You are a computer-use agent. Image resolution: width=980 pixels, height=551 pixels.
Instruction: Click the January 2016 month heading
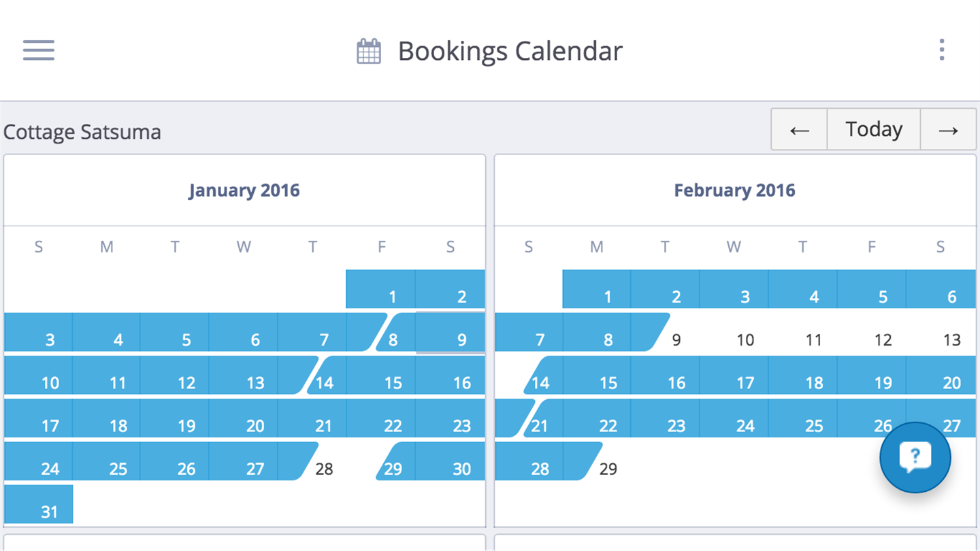(x=244, y=190)
